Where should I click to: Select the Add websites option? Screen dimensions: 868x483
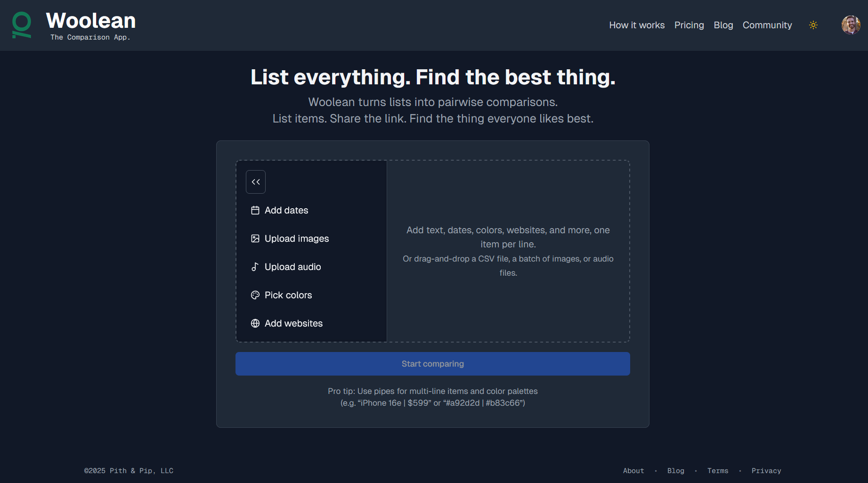click(x=311, y=323)
